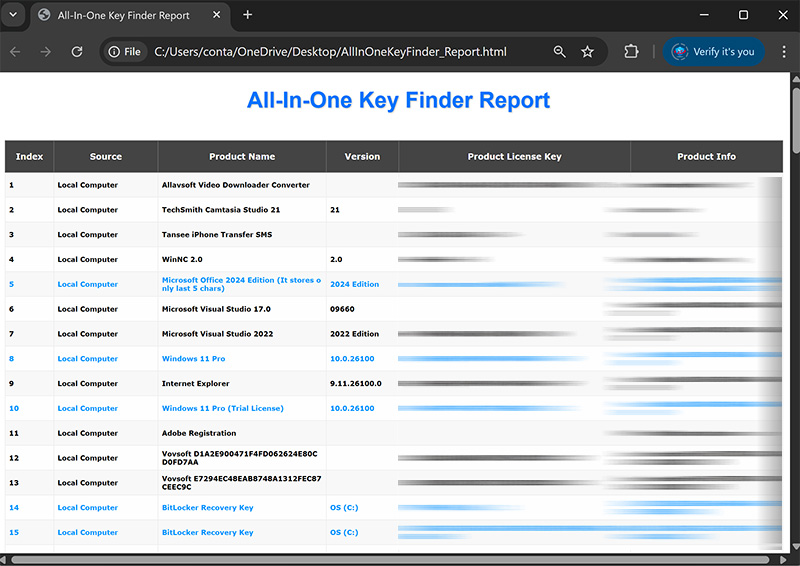Bookmark this page with the star icon
The image size is (800, 566).
pyautogui.click(x=588, y=52)
